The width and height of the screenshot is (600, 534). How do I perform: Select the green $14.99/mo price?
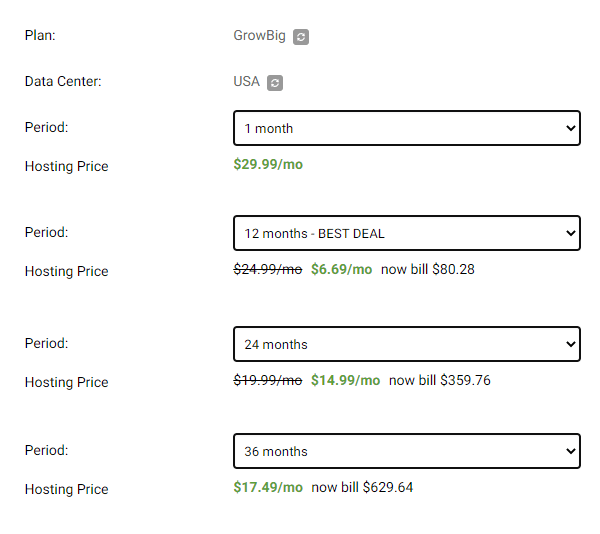tap(345, 380)
